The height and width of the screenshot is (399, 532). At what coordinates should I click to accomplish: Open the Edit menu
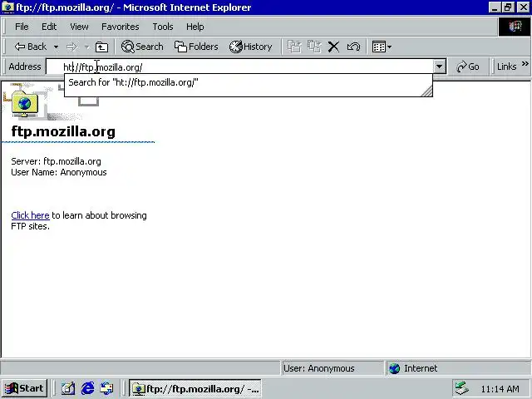click(49, 27)
